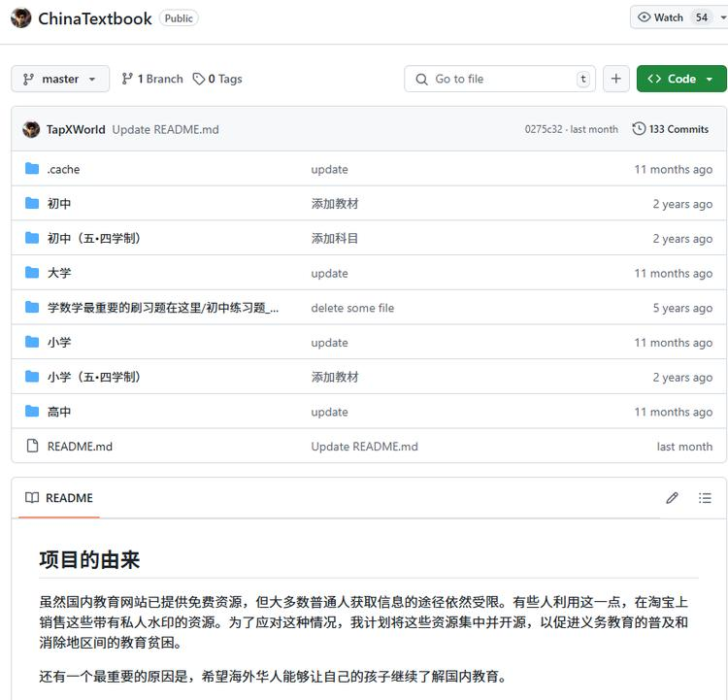
Task: Open commit hash 0275c32
Action: (544, 129)
